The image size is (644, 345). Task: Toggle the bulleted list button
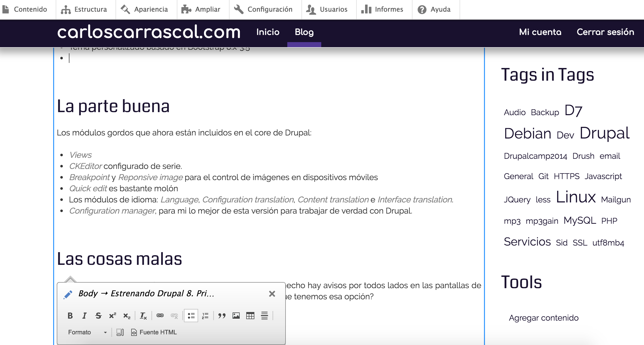pos(191,316)
